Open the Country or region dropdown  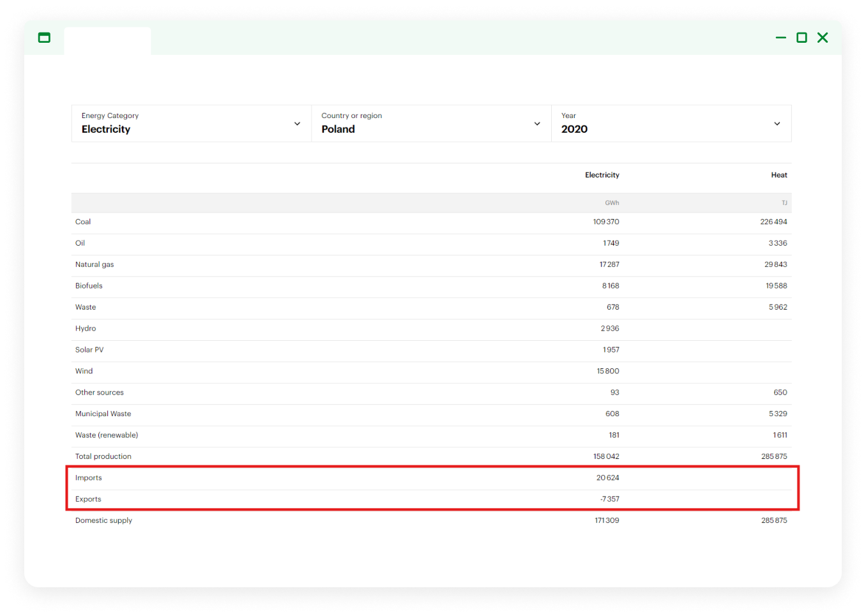432,123
